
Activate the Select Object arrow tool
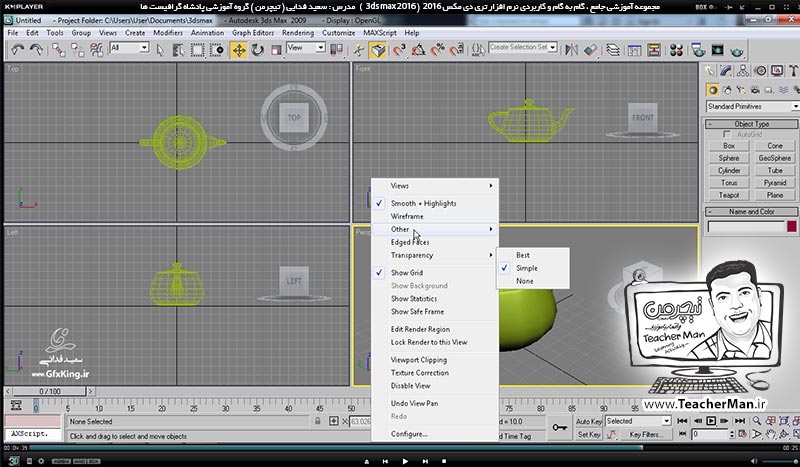click(160, 50)
